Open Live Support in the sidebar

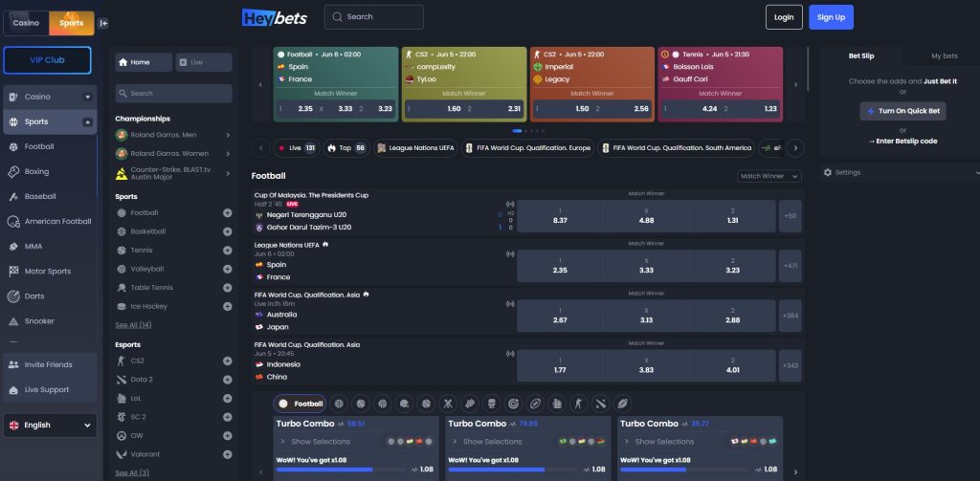tap(46, 389)
